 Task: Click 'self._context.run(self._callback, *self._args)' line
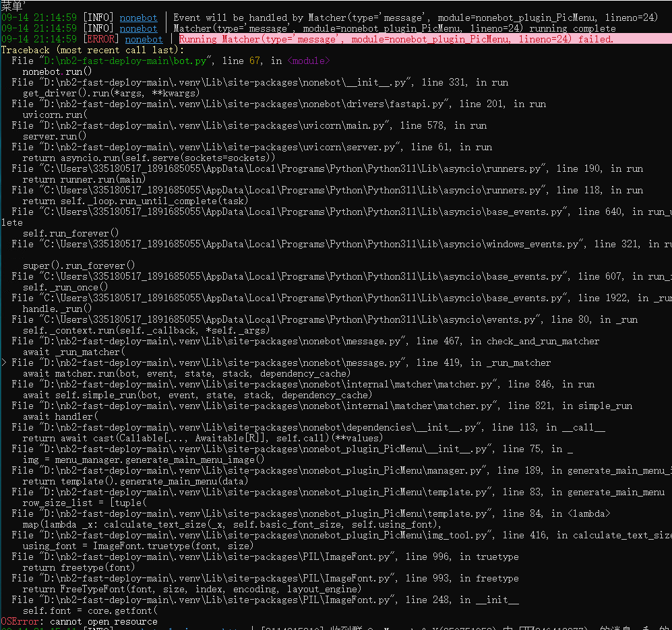[x=146, y=330]
